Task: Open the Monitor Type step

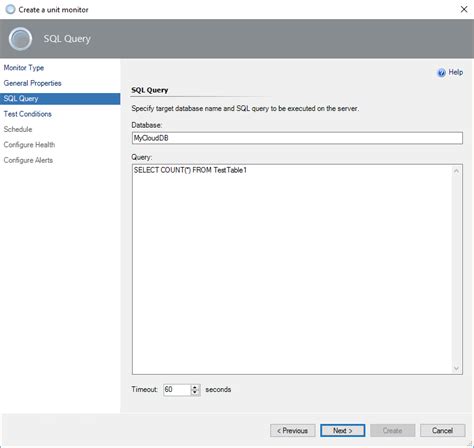Action: (24, 68)
